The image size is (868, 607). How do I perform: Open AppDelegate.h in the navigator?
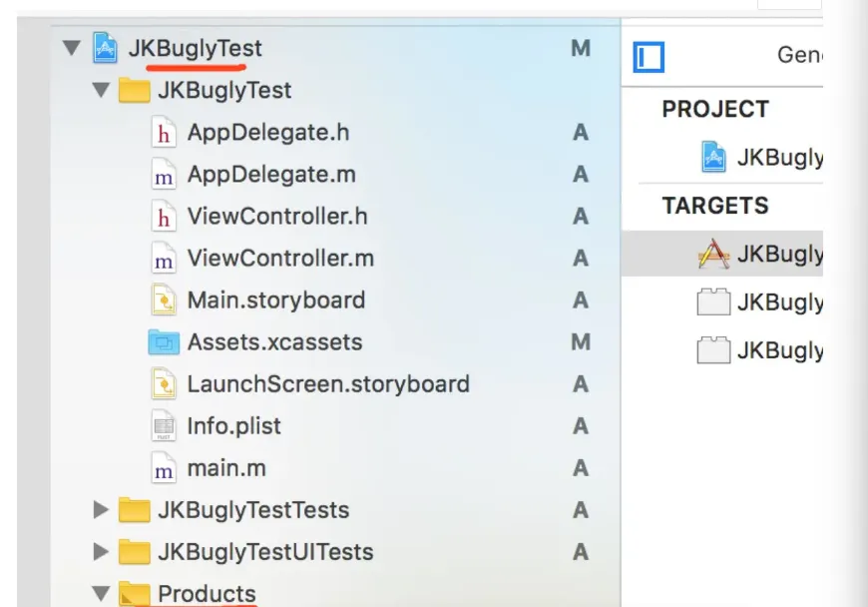coord(335,133)
